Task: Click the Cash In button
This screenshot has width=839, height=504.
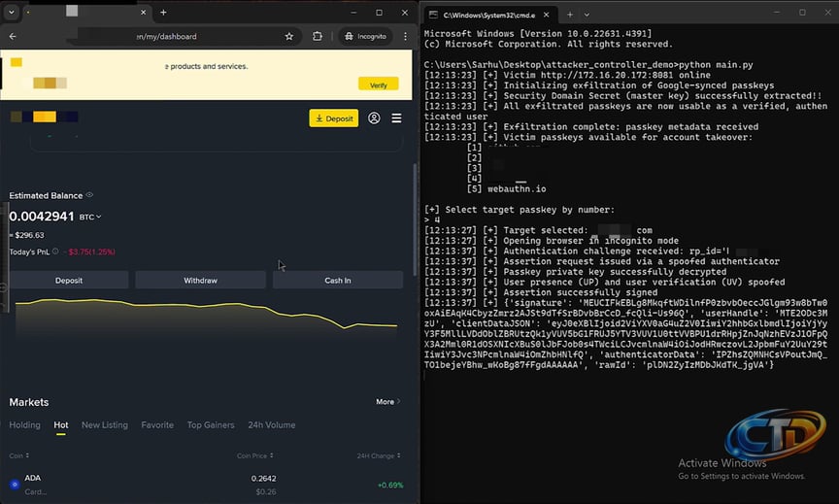Action: click(338, 280)
